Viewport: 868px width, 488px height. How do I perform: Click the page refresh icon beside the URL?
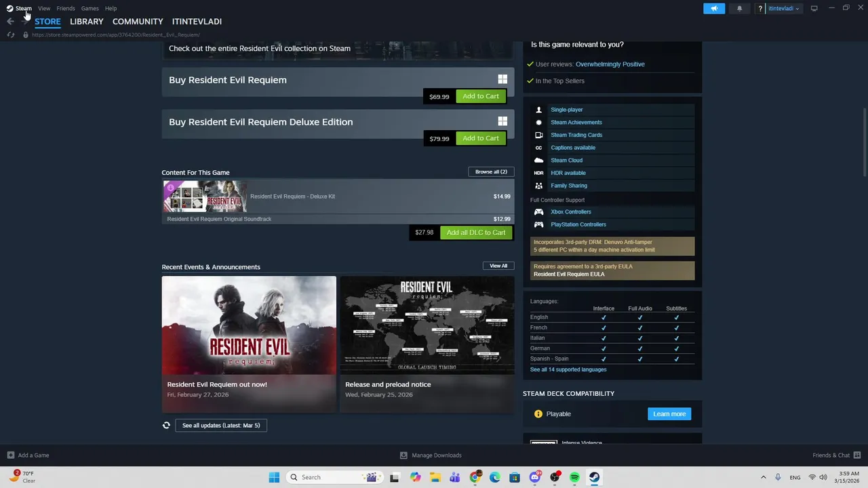[x=10, y=35]
